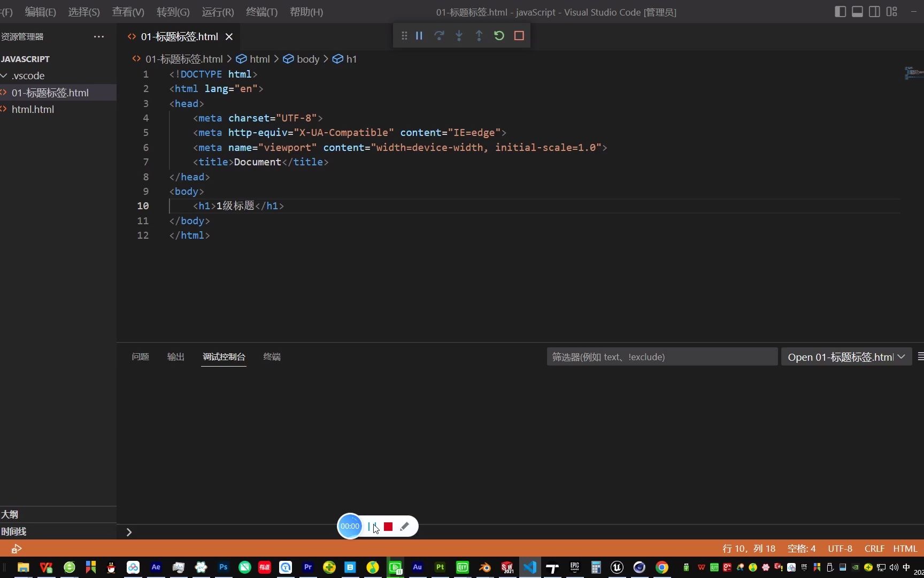Pause the running debug session
924x578 pixels.
(419, 35)
